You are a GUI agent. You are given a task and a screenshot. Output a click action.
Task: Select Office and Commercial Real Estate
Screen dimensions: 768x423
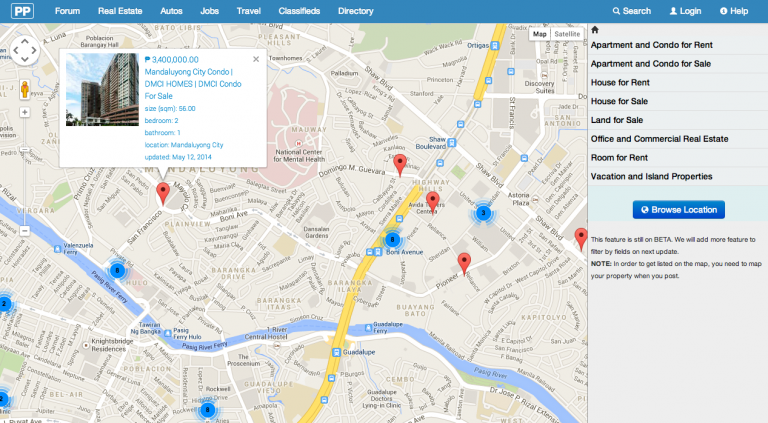click(x=659, y=139)
